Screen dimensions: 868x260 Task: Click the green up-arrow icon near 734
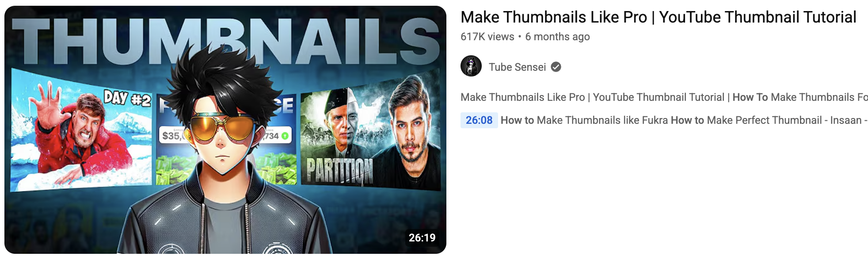(x=285, y=136)
